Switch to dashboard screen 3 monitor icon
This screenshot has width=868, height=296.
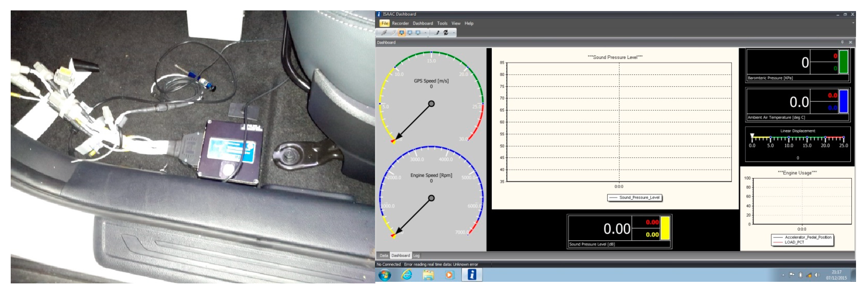click(418, 33)
